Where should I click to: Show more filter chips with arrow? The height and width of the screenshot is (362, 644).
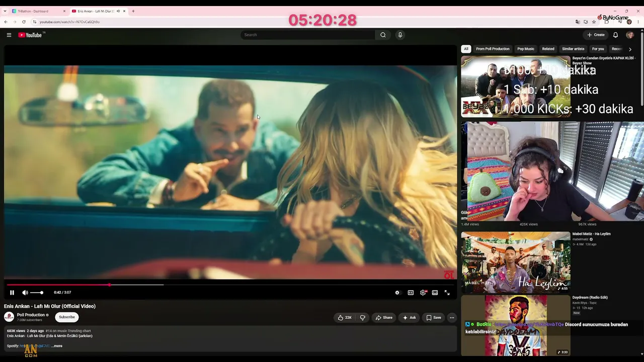point(630,49)
